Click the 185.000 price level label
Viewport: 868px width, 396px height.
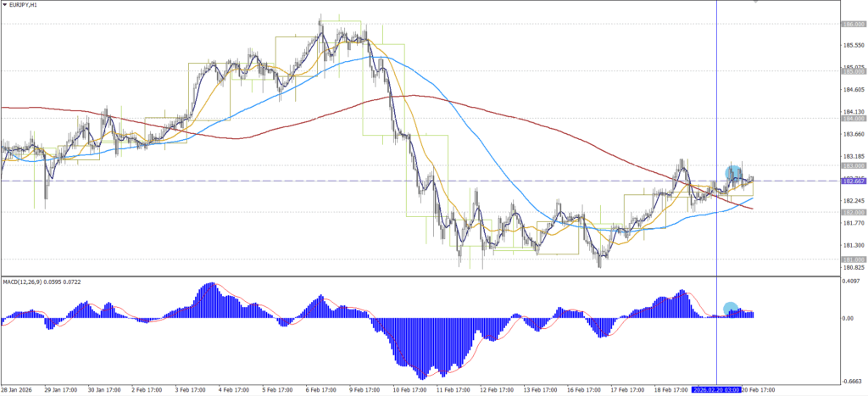(851, 72)
